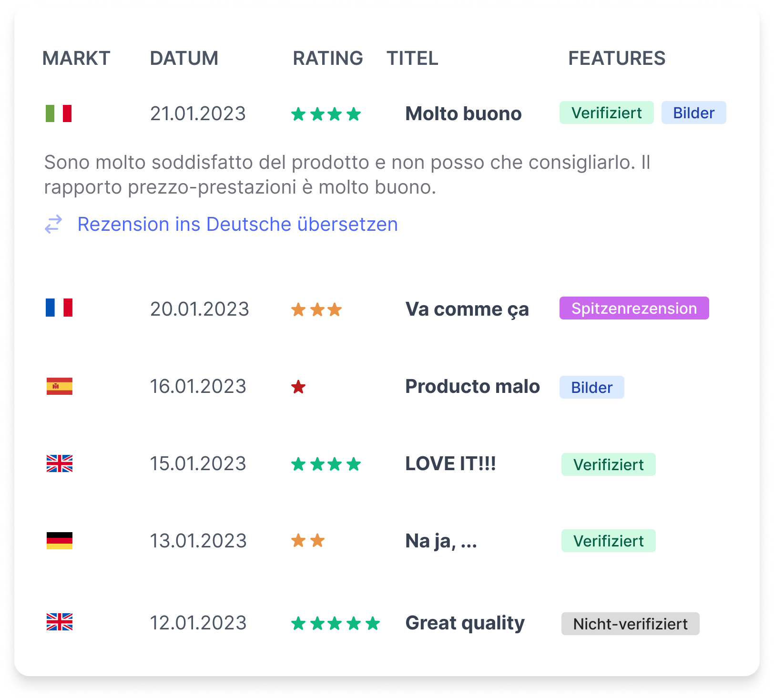Screen dimensions: 774x700
Task: Open the 'Great quality' review title
Action: coord(465,623)
